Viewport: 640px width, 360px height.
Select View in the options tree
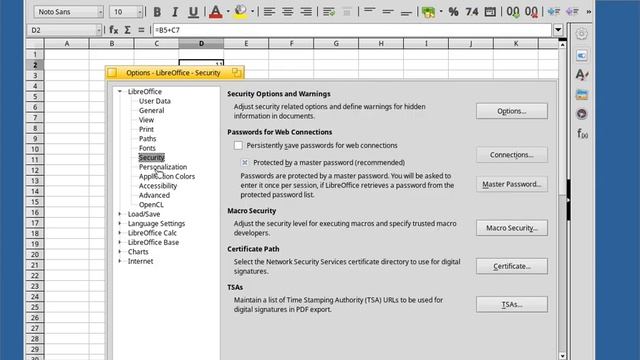click(146, 120)
